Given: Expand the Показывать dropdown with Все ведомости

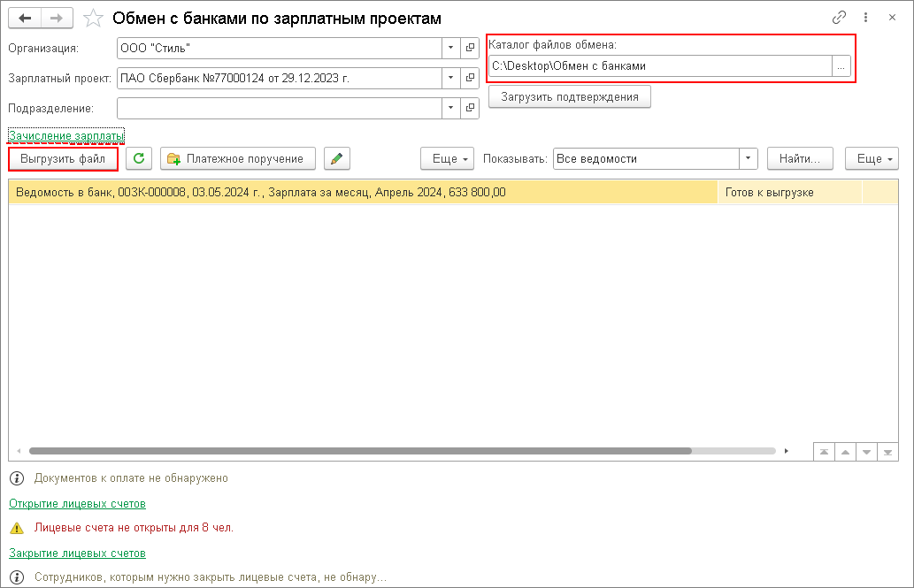Looking at the screenshot, I should pyautogui.click(x=748, y=158).
